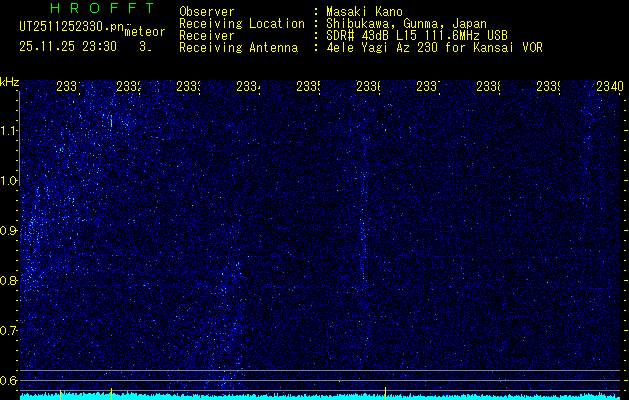Viewport: 629px width, 400px height.
Task: Click the 1.1 frequency axis label
Action: coord(9,131)
